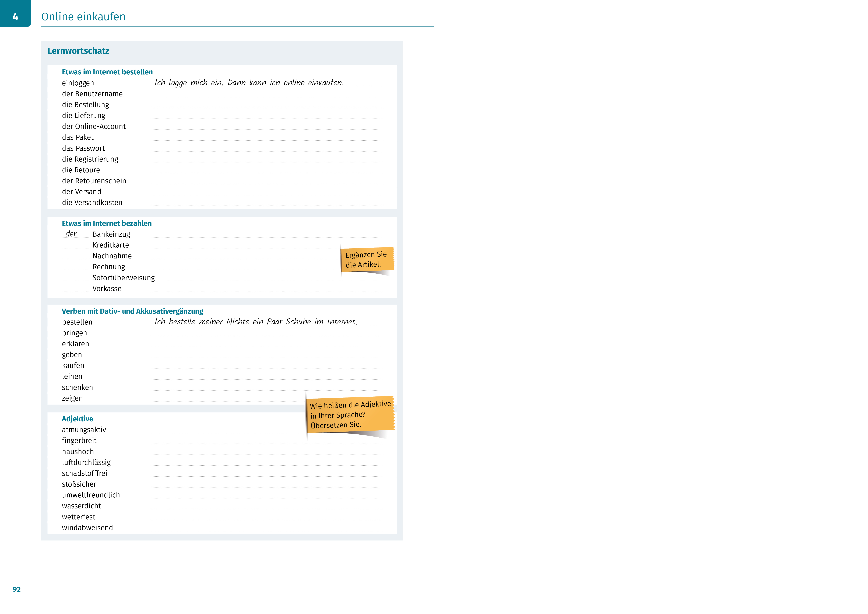The image size is (868, 614).
Task: Click the adjective 'atmungsaktiv'
Action: (x=84, y=430)
